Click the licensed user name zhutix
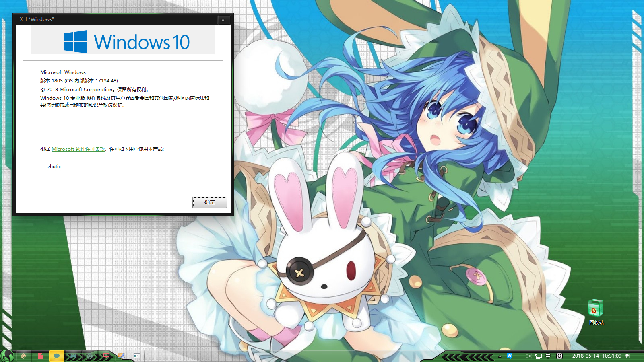The height and width of the screenshot is (362, 644). click(x=54, y=166)
